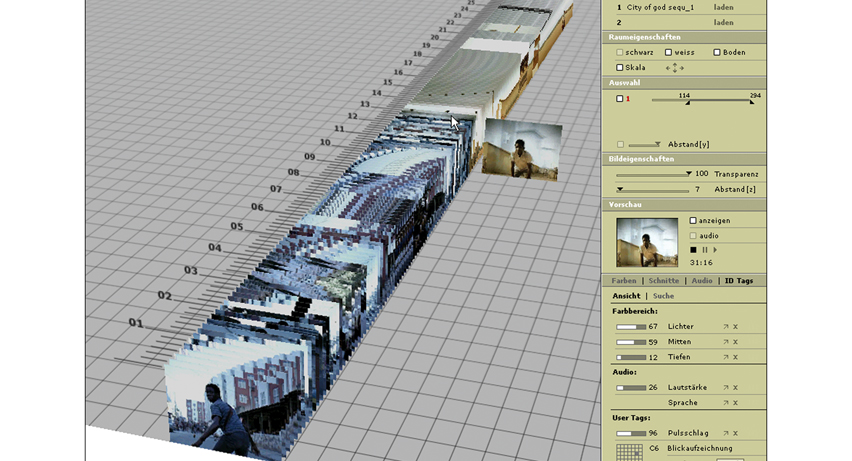Image resolution: width=852 pixels, height=461 pixels.
Task: Play the preview clip
Action: pos(715,250)
